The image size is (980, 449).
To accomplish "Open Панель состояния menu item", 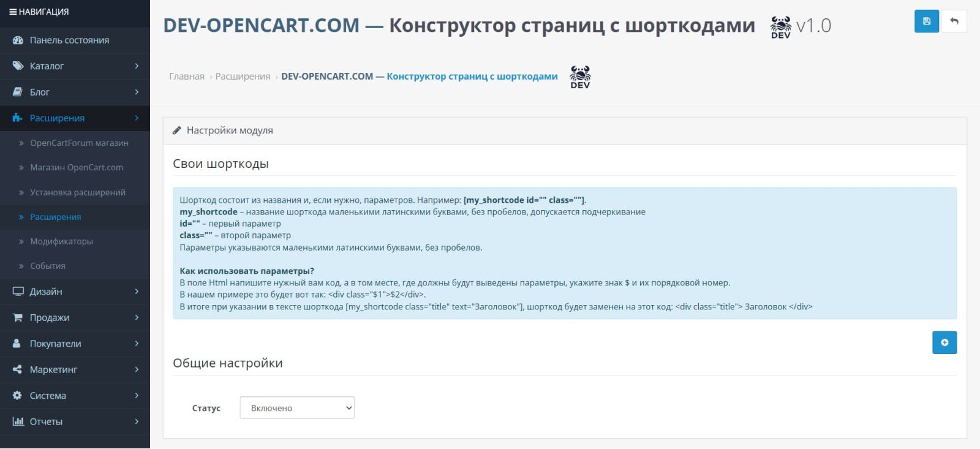I will tap(75, 40).
